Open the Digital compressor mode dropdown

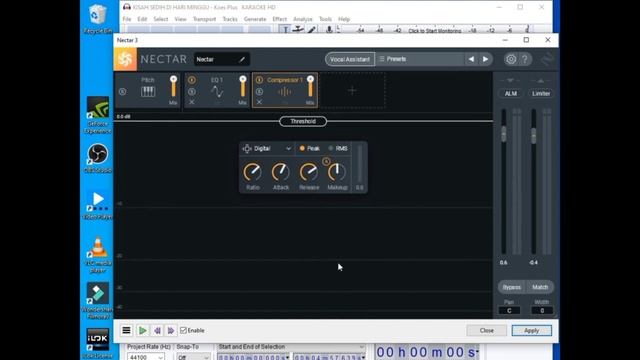(x=267, y=149)
